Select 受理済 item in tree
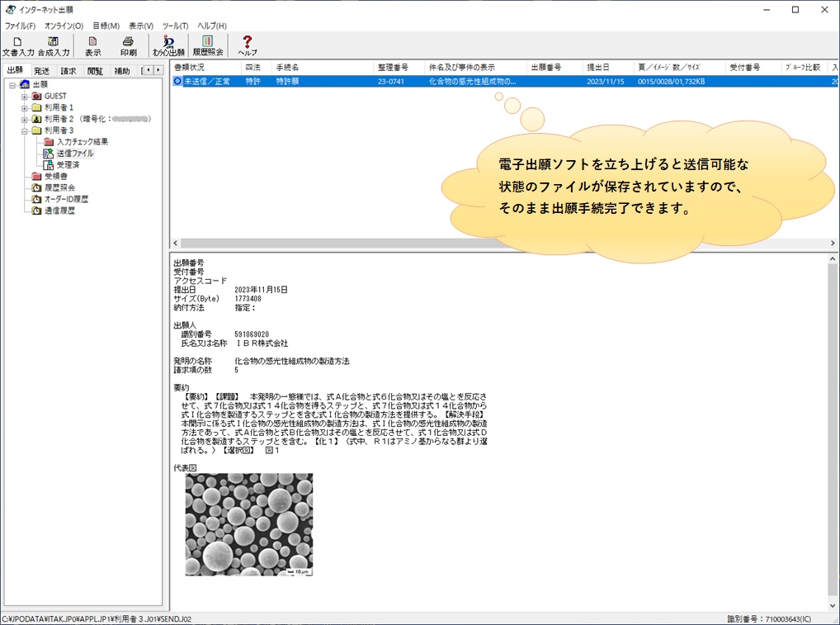Viewport: 840px width, 625px height. tap(68, 165)
